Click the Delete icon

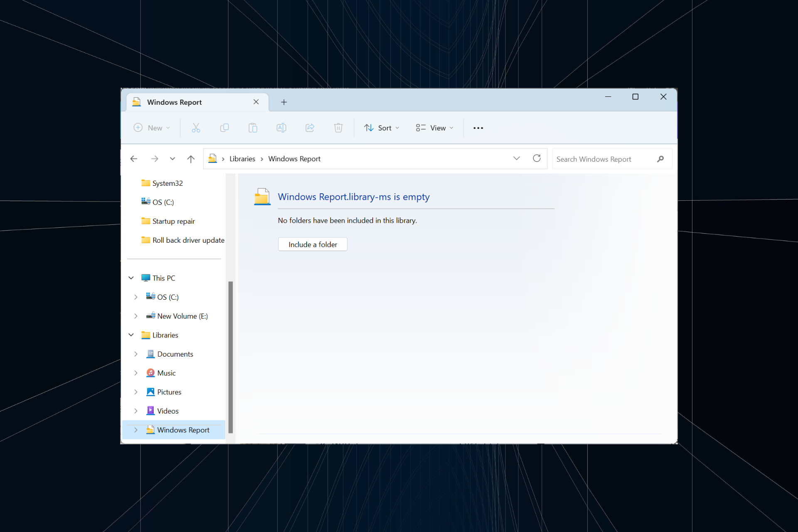338,128
